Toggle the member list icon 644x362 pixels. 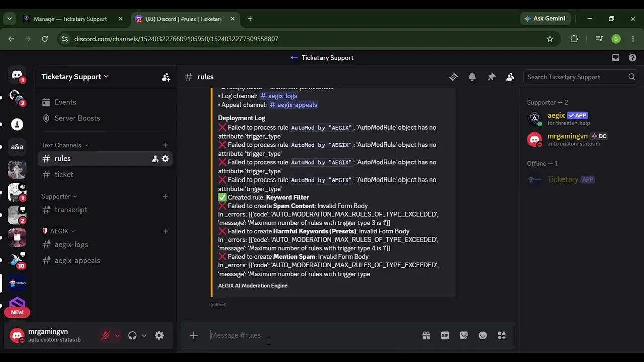tap(510, 77)
